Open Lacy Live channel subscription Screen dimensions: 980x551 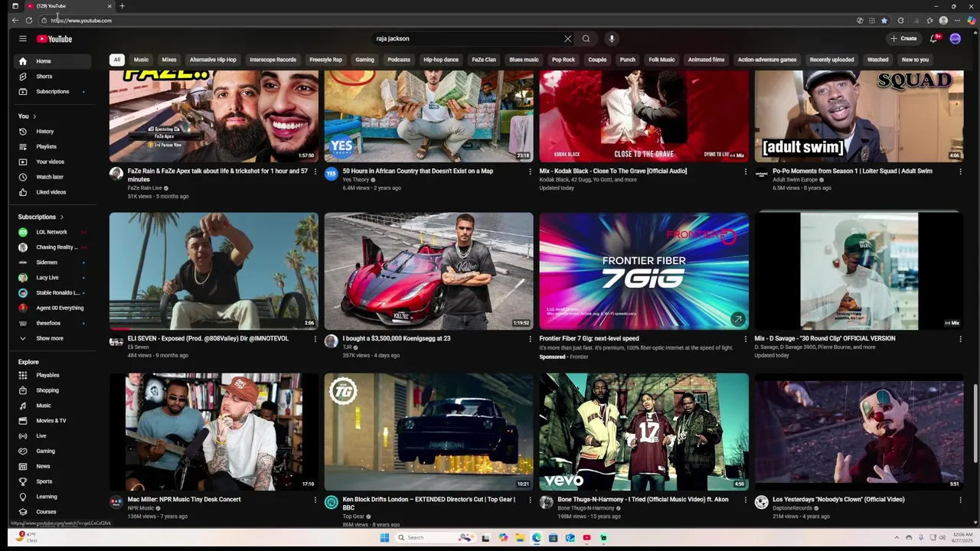(x=52, y=278)
